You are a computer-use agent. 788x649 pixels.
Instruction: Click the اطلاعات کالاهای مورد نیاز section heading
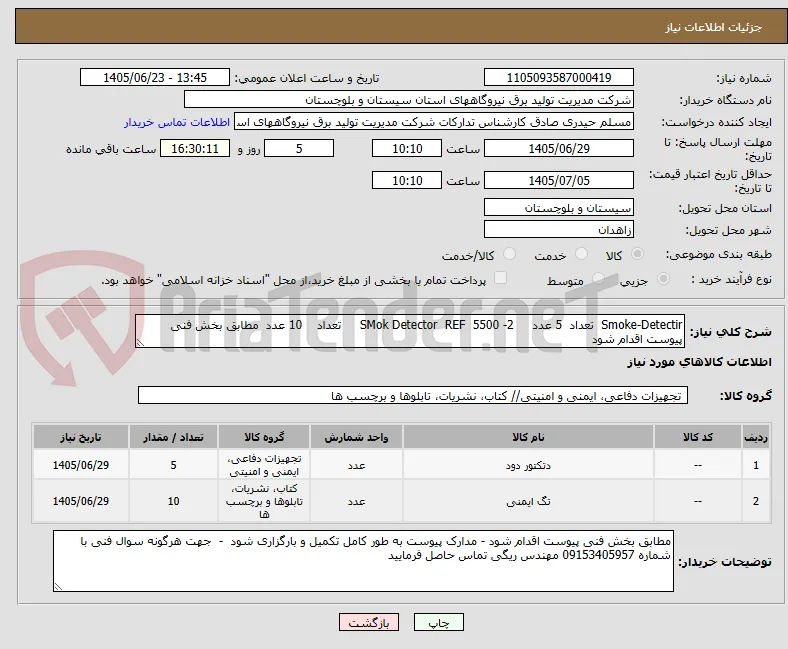pos(699,362)
